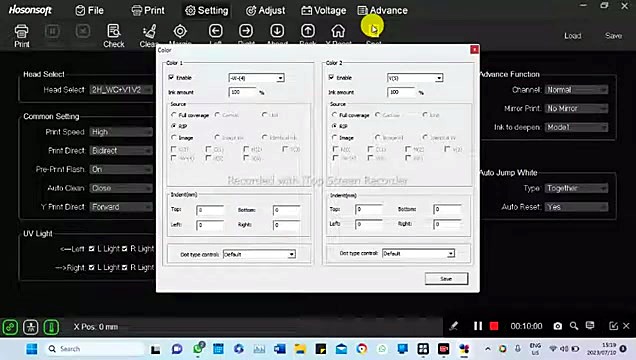Click Save in the main window toolbar

(x=613, y=36)
